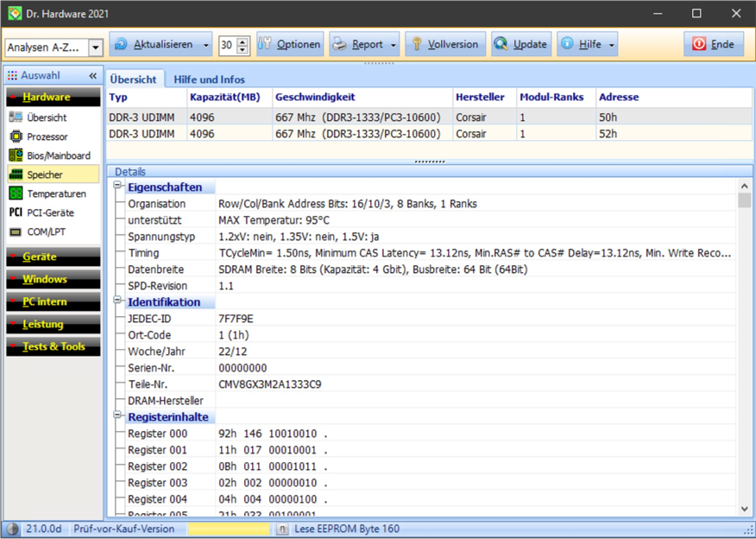The image size is (756, 539).
Task: Select Bios/Mainboard in the sidebar
Action: pyautogui.click(x=58, y=155)
